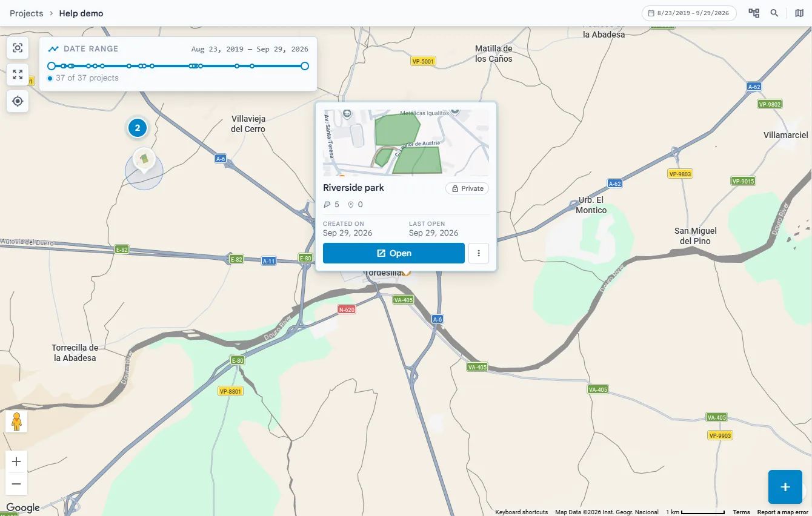Click the focus-on-projects frame icon
This screenshot has width=812, height=516.
[18, 48]
